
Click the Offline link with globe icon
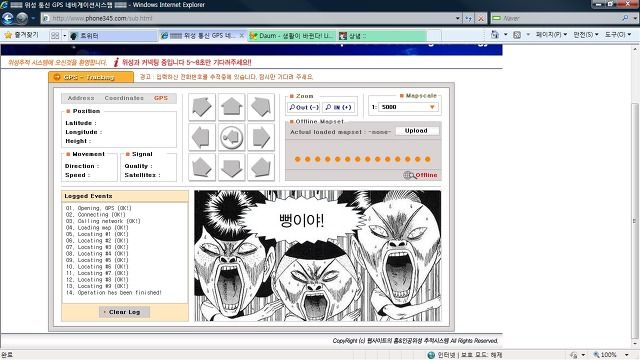click(x=421, y=175)
